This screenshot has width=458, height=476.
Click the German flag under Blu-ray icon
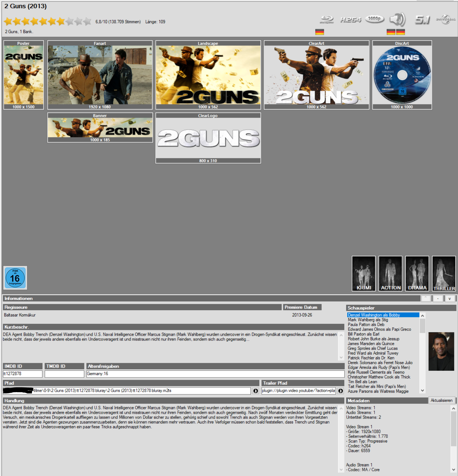[319, 32]
